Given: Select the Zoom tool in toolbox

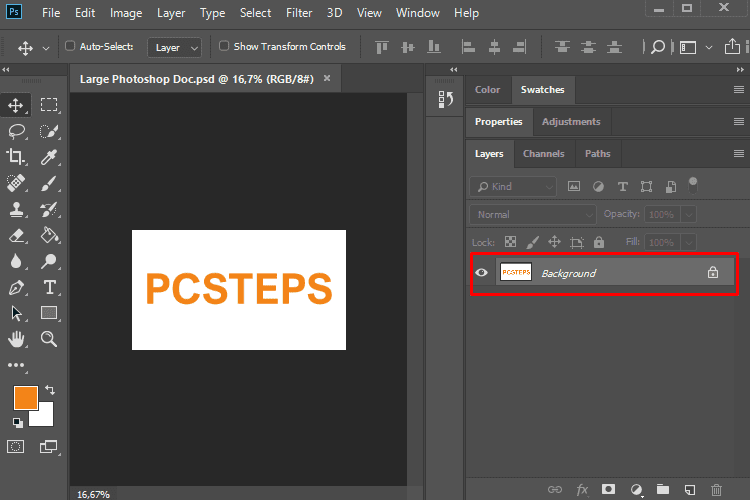Looking at the screenshot, I should [x=49, y=339].
